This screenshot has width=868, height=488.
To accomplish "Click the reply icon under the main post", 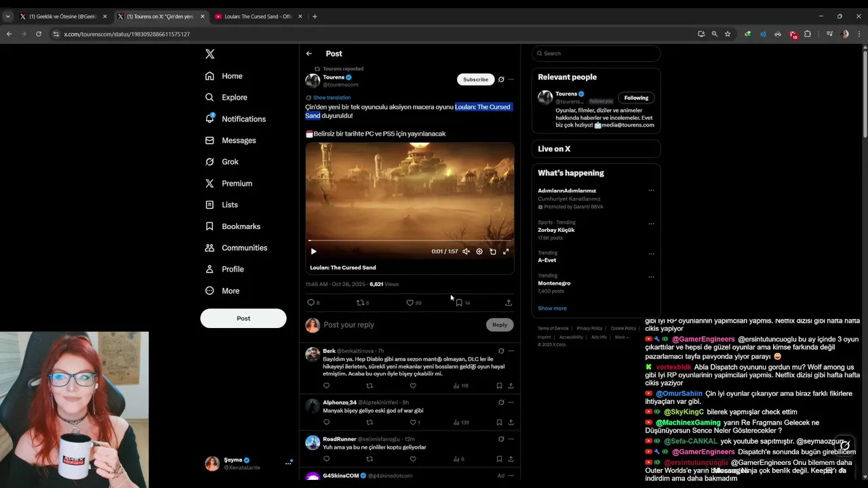I will pyautogui.click(x=311, y=303).
